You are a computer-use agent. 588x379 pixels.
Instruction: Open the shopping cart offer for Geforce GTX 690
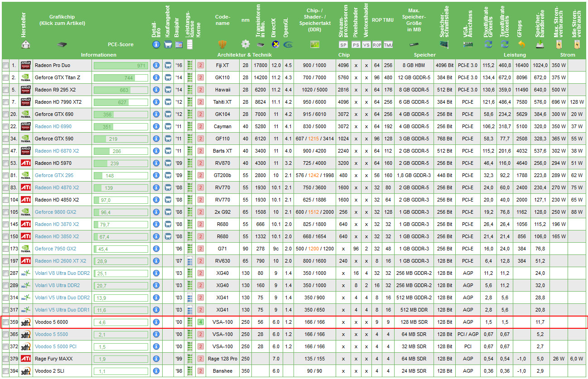(168, 114)
